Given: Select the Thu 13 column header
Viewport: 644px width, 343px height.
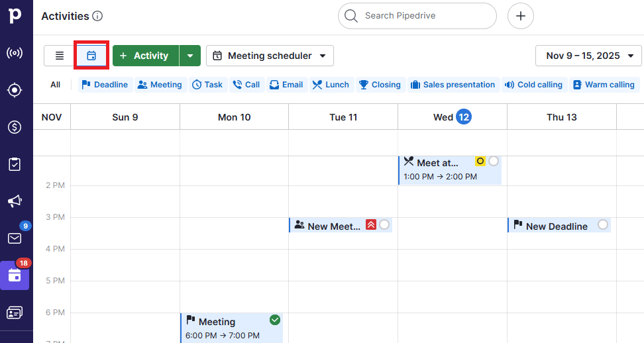Looking at the screenshot, I should coord(561,117).
